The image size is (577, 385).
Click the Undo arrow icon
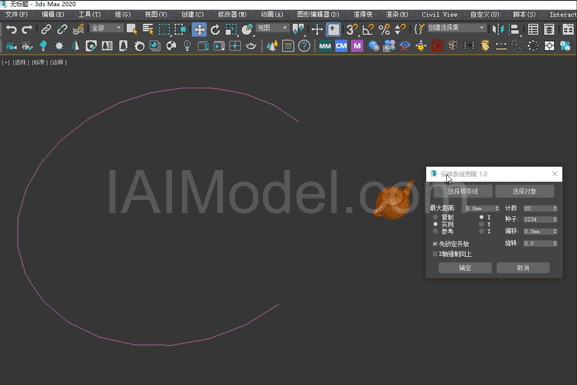click(x=11, y=29)
